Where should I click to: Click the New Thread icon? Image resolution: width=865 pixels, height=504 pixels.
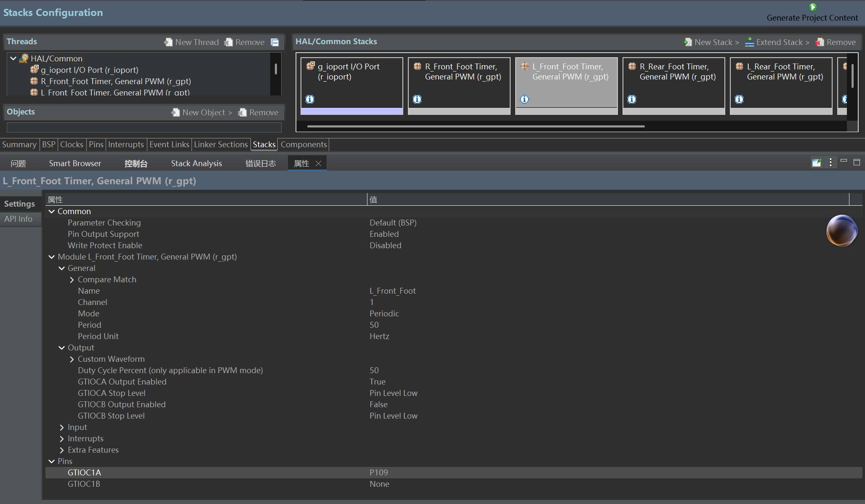[169, 42]
